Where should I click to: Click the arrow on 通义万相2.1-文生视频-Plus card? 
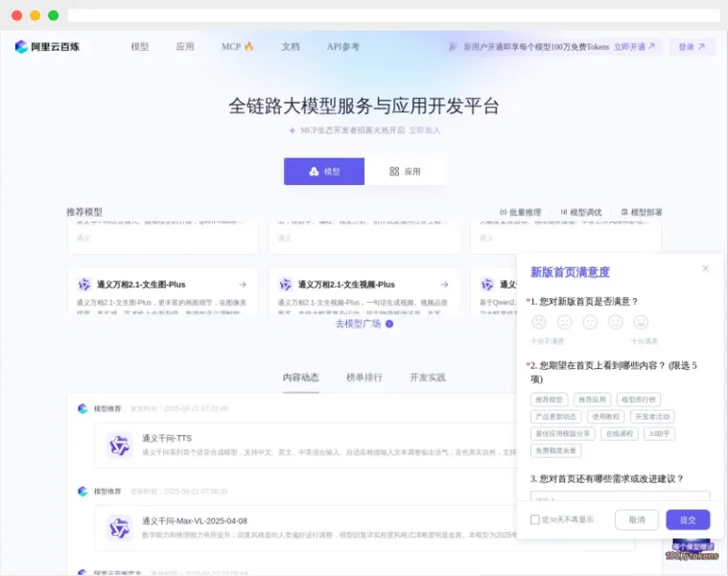444,285
